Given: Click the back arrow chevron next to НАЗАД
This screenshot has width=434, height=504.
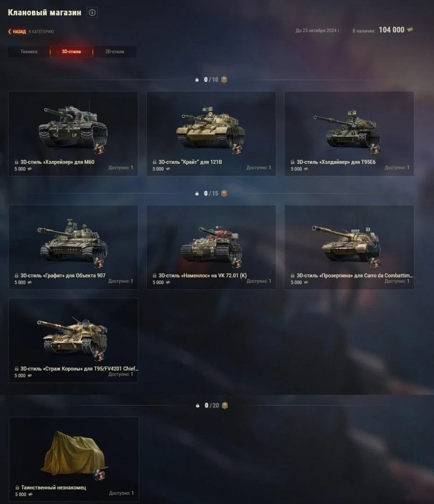Looking at the screenshot, I should [x=10, y=32].
